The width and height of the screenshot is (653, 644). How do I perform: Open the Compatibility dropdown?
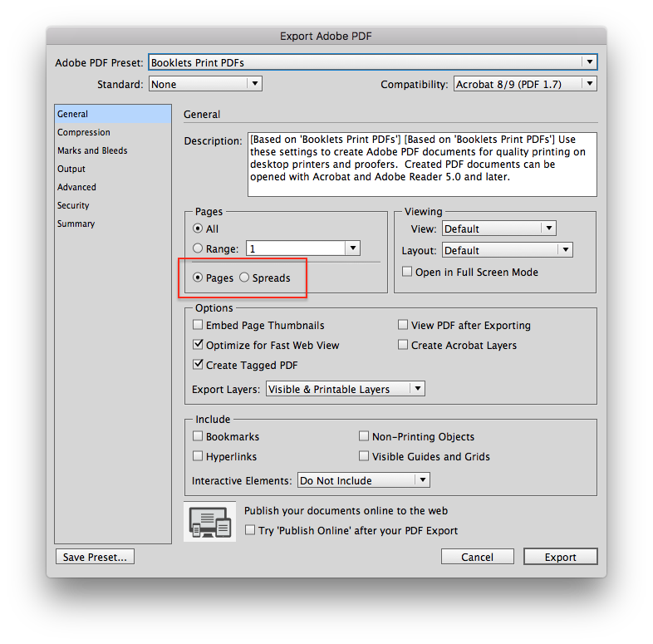525,84
